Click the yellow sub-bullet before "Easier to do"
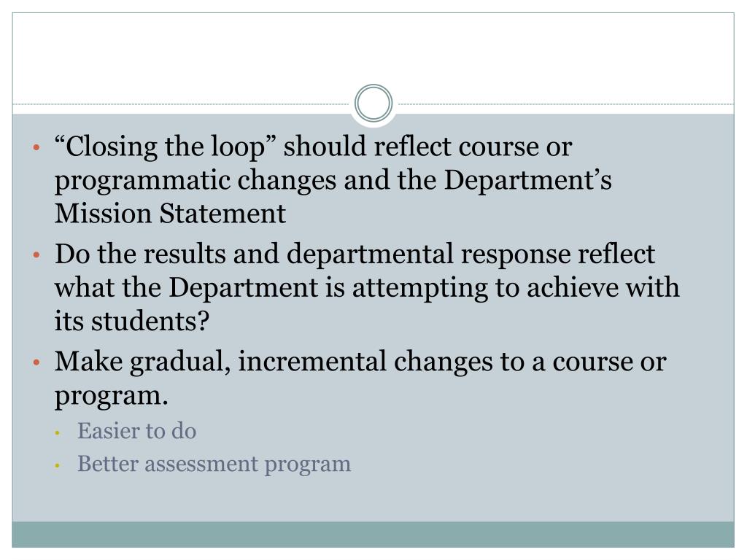747x560 pixels. [57, 433]
